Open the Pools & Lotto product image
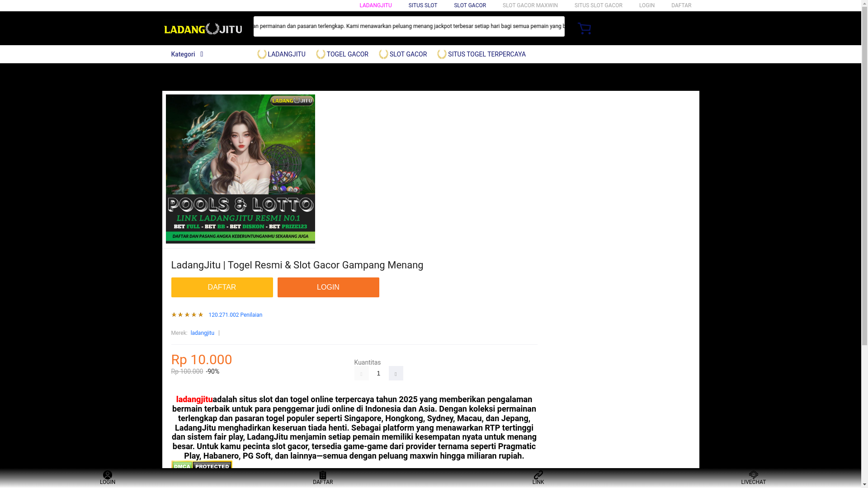 pos(240,169)
